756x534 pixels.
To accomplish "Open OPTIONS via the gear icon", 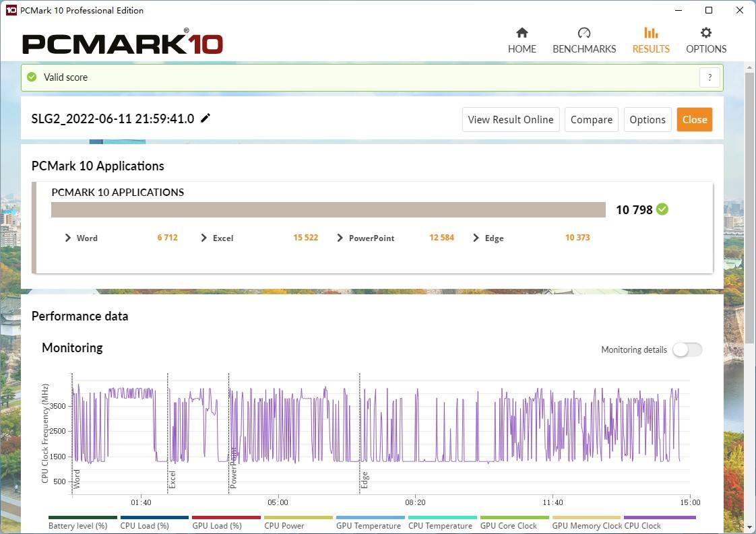I will click(x=706, y=32).
